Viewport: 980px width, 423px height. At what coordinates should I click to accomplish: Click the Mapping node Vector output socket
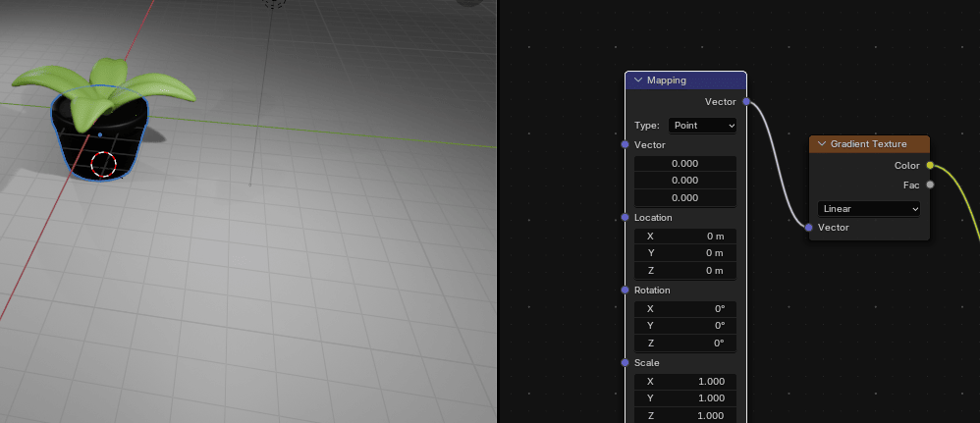click(x=746, y=101)
